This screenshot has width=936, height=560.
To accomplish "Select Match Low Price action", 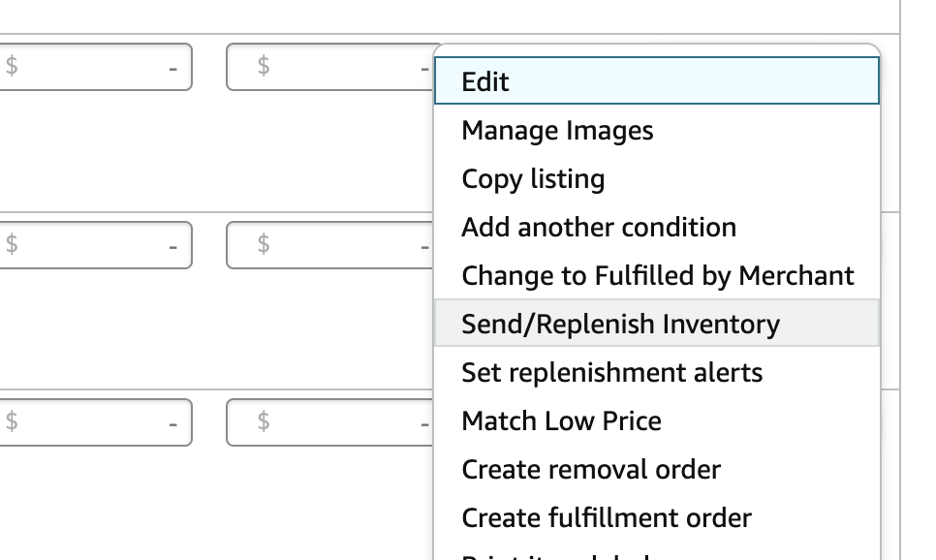I will [562, 420].
